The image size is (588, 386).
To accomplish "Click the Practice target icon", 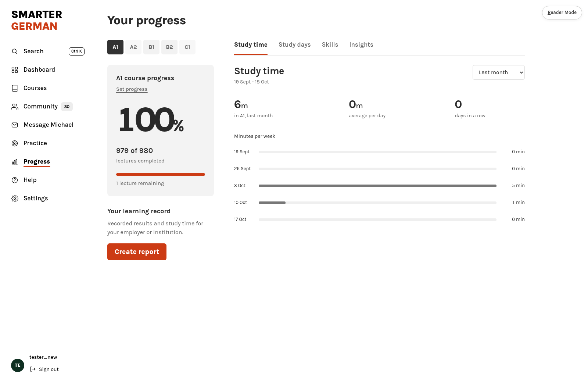I will [x=15, y=143].
